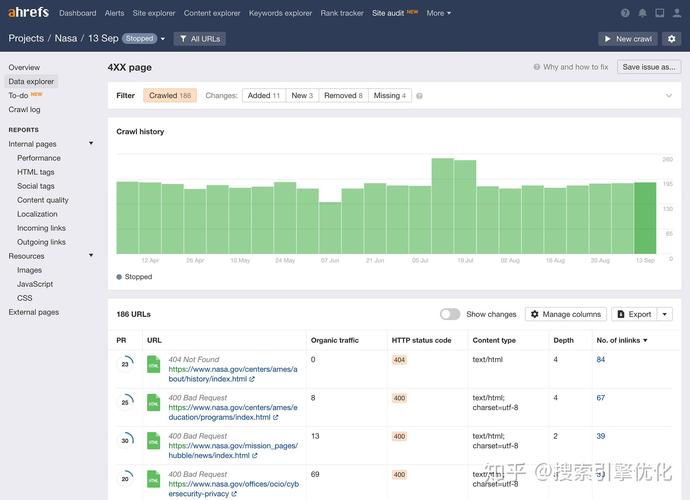Select the Crawled 186 filter
690x500 pixels.
click(170, 96)
